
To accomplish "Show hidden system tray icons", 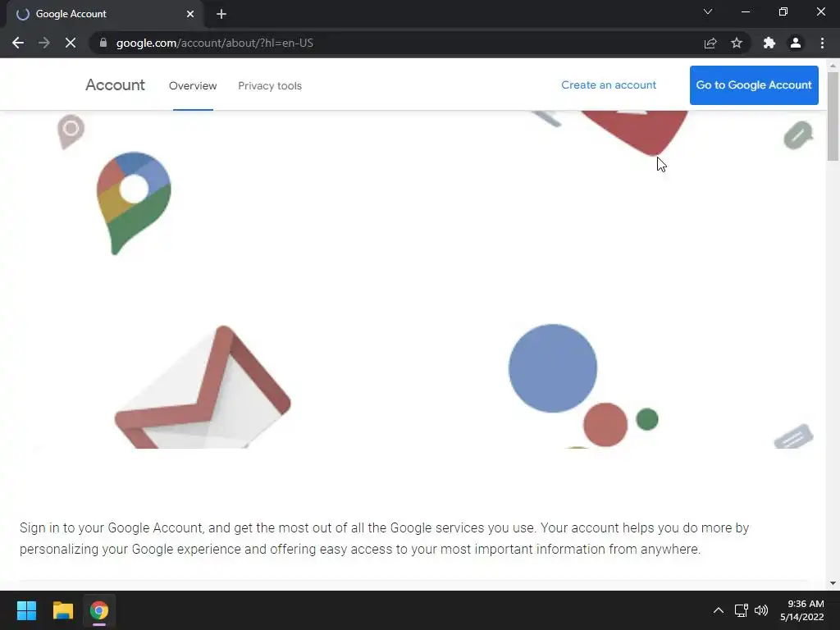I will [719, 610].
